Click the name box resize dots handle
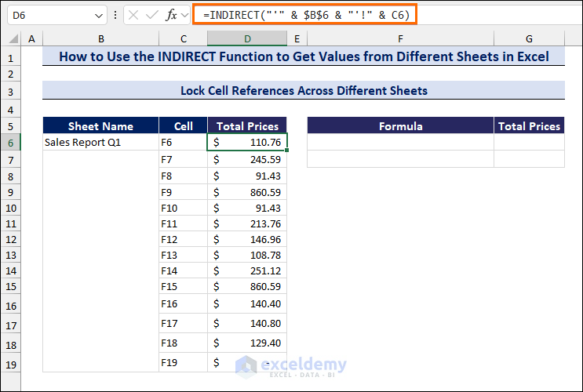The height and width of the screenshot is (392, 583). pos(116,15)
